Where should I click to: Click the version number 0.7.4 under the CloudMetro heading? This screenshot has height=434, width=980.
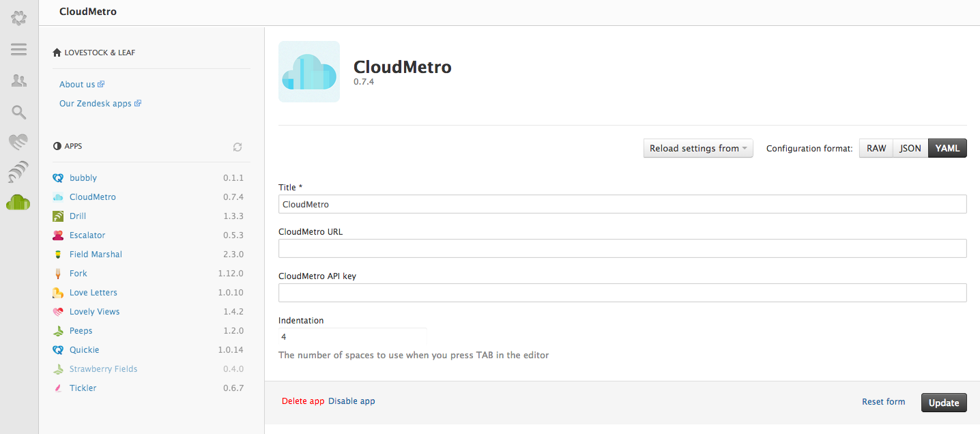click(x=364, y=82)
